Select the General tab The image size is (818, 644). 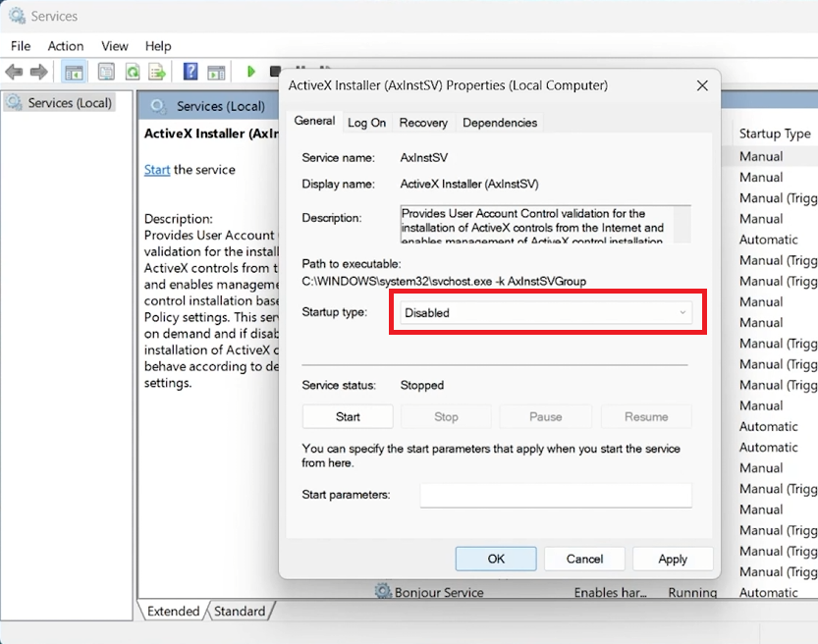point(314,121)
